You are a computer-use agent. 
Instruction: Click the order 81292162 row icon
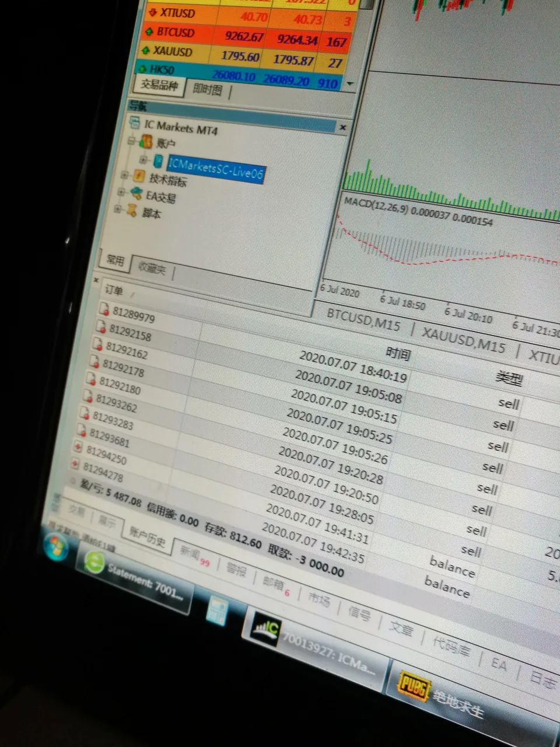97,344
